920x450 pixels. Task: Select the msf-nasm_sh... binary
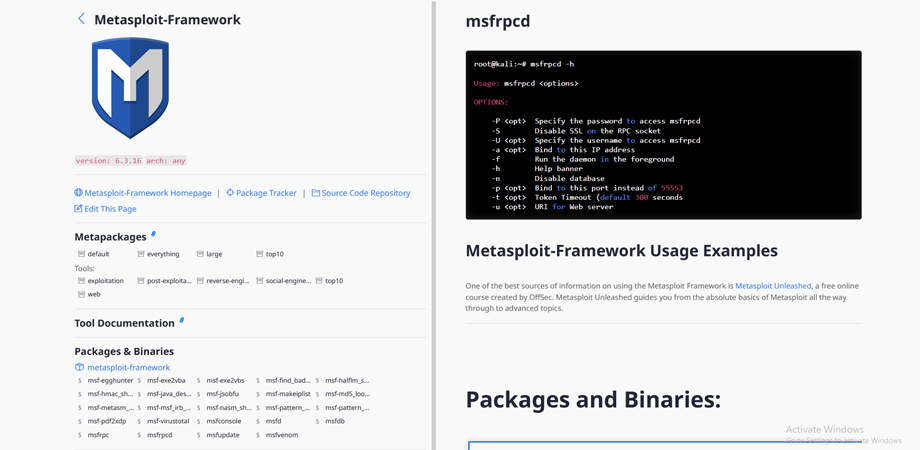(229, 407)
